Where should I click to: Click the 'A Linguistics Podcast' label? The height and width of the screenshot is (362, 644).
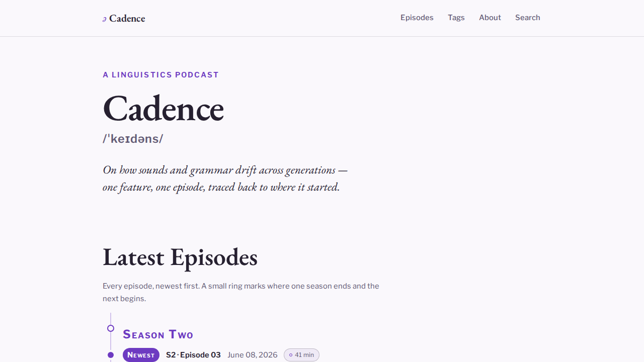(160, 75)
